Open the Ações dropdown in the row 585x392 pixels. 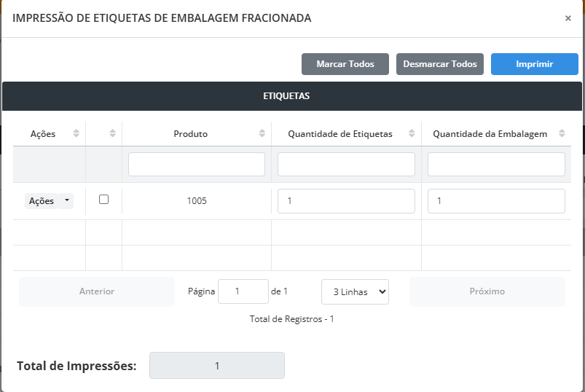click(49, 201)
